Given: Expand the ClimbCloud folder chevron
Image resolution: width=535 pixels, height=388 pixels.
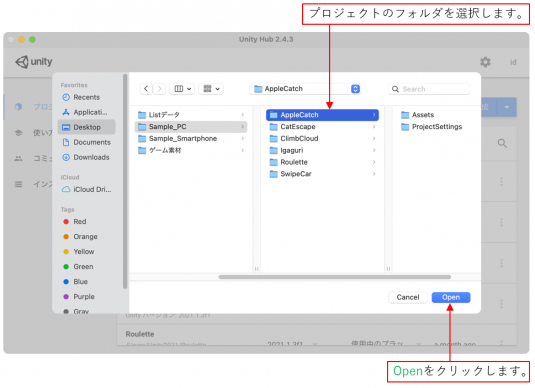Looking at the screenshot, I should (x=374, y=139).
